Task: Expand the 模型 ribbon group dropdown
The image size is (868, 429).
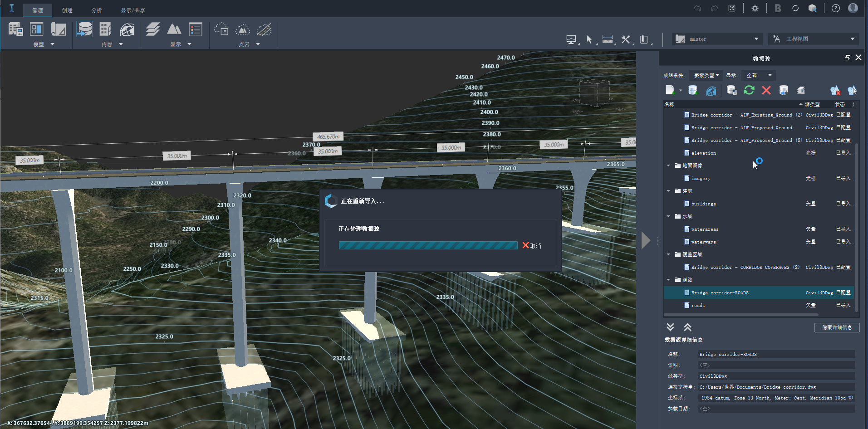Action: pyautogui.click(x=52, y=44)
